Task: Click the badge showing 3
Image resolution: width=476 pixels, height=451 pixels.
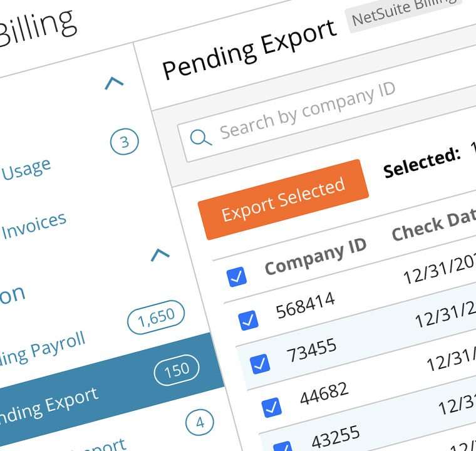Action: pos(125,142)
